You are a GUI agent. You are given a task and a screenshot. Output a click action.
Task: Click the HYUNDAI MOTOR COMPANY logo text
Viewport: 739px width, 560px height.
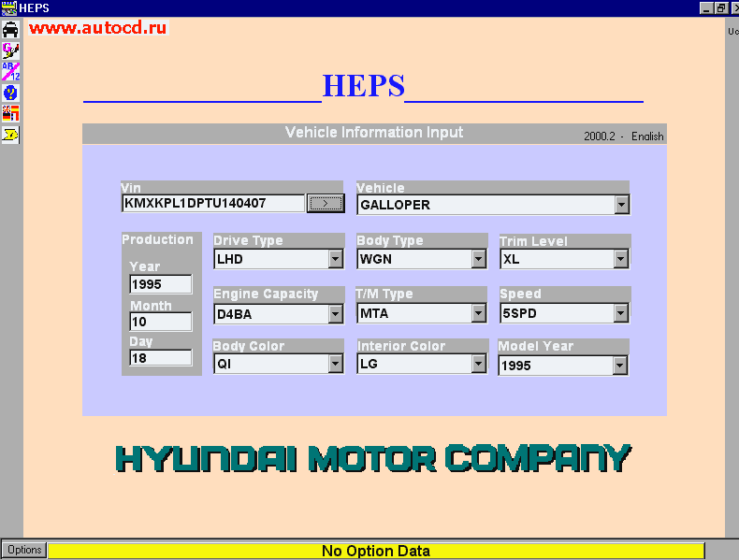click(373, 458)
